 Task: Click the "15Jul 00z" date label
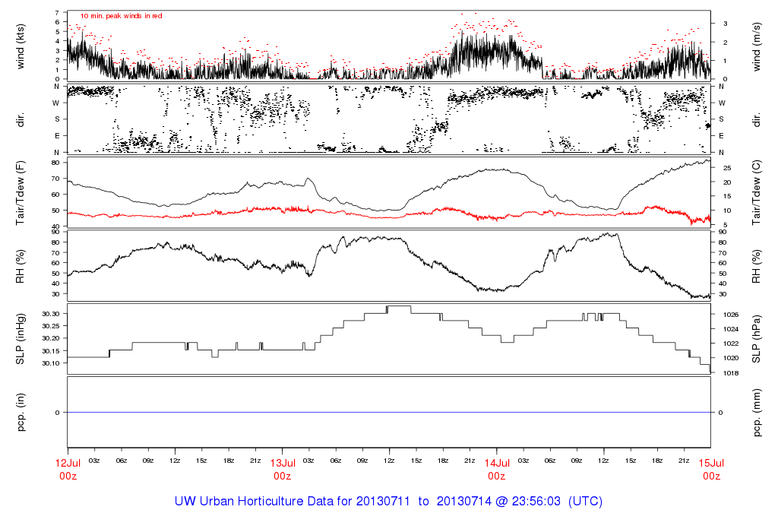tap(711, 470)
